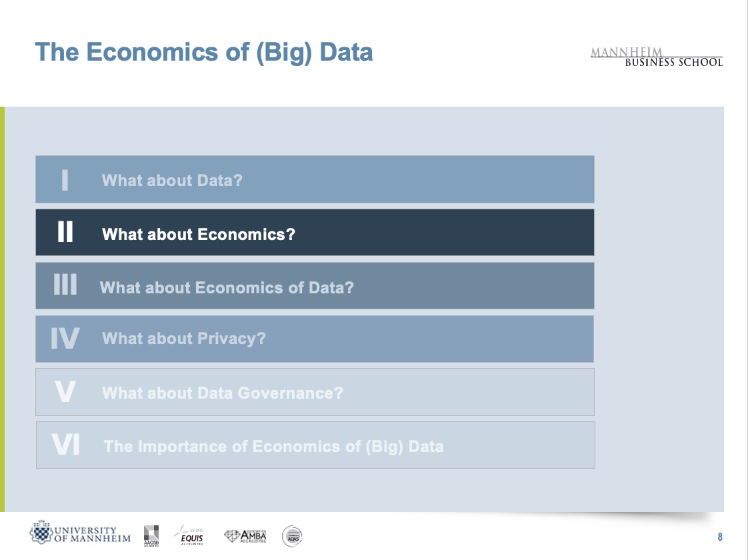
Task: Click the AACSB accreditation logo
Action: click(151, 535)
